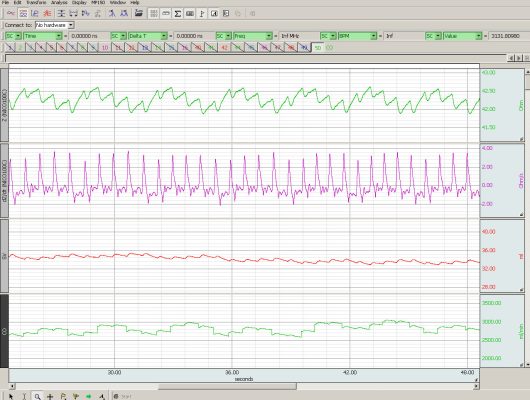This screenshot has width=530, height=400.
Task: Click the 3000.00 scale value on CO channel
Action: 491,322
